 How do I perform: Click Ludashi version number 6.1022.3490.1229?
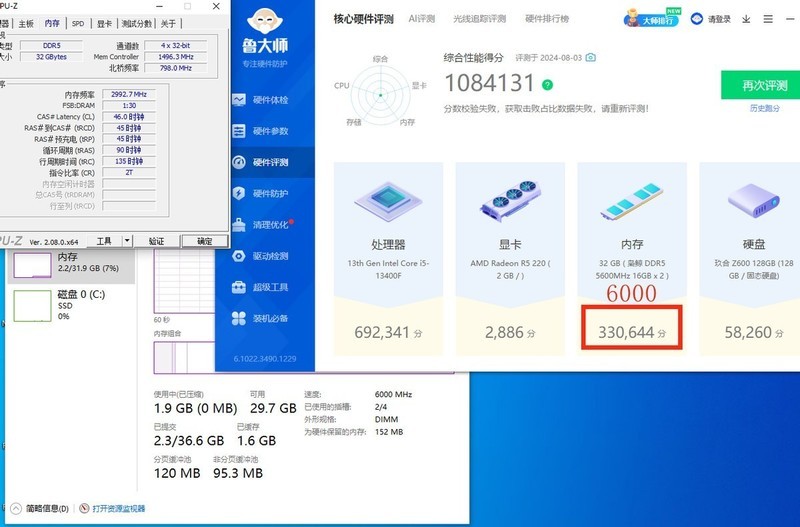point(265,359)
